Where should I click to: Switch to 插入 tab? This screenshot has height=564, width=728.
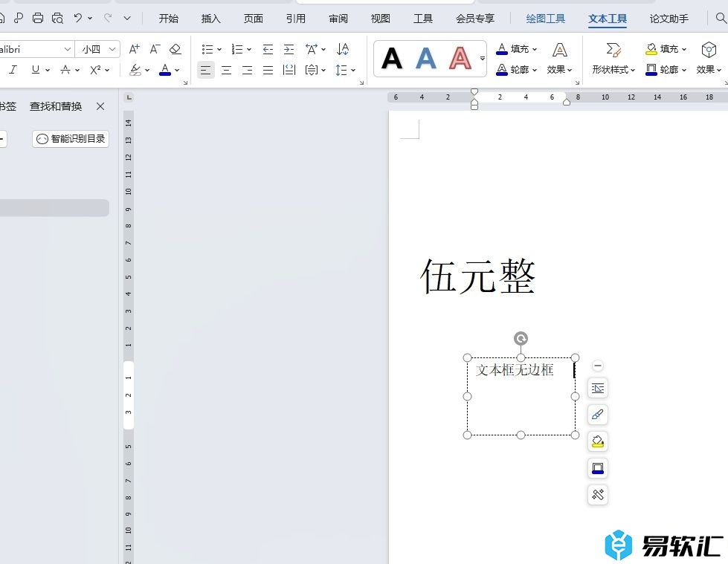pyautogui.click(x=210, y=19)
